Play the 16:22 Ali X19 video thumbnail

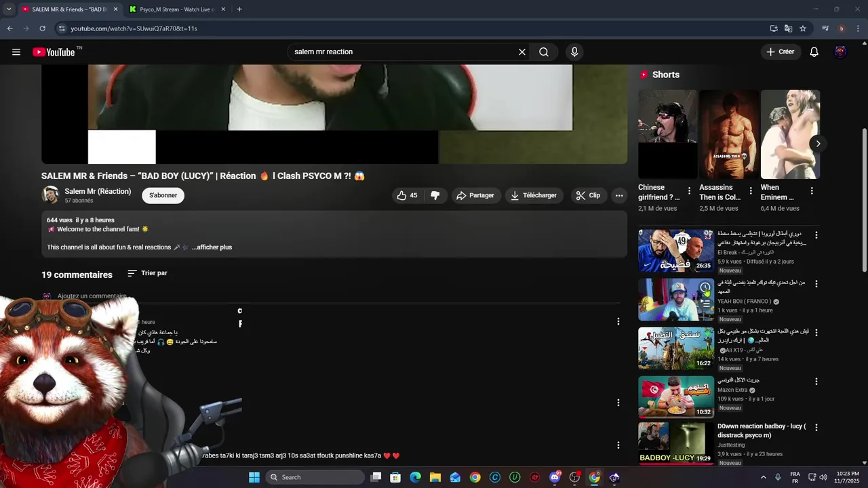[676, 348]
